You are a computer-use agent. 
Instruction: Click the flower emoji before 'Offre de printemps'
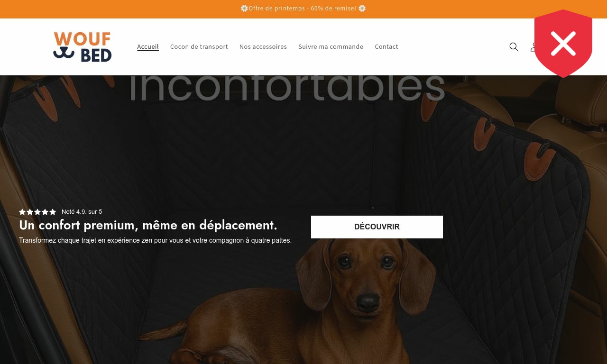(244, 9)
